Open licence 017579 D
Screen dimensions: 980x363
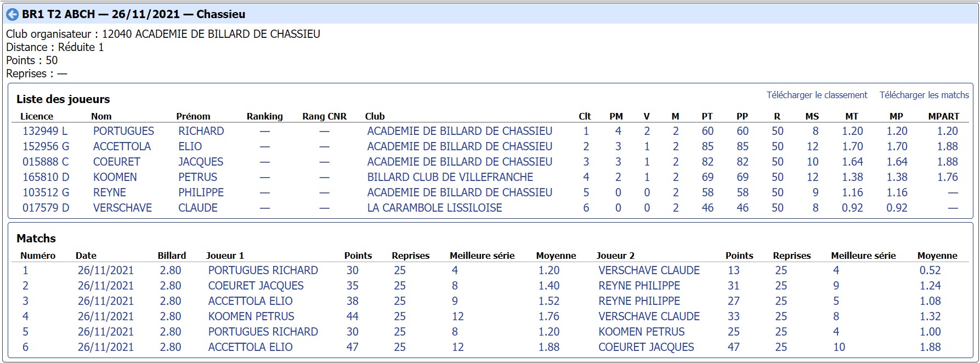[x=46, y=208]
